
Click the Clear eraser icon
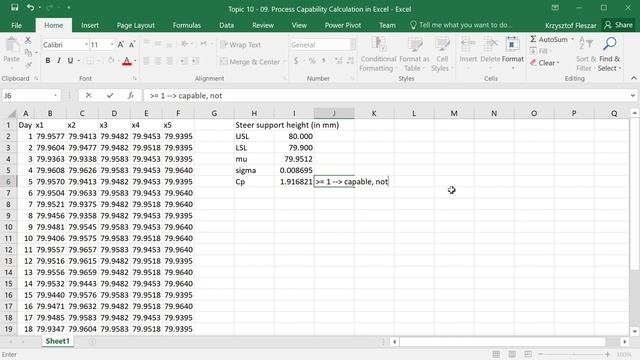point(533,63)
